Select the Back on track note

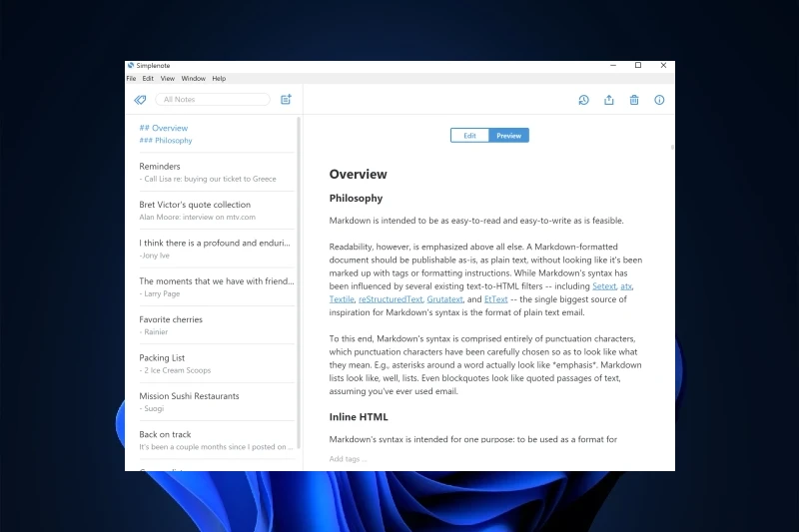pyautogui.click(x=217, y=440)
